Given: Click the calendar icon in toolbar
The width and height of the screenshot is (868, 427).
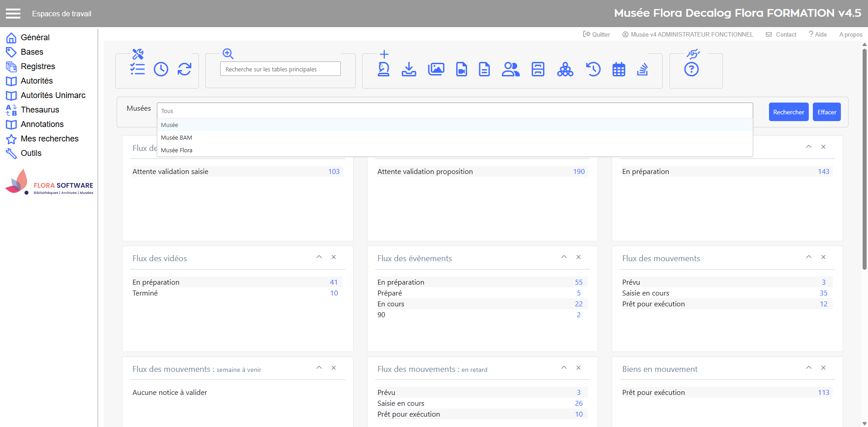Looking at the screenshot, I should 618,70.
